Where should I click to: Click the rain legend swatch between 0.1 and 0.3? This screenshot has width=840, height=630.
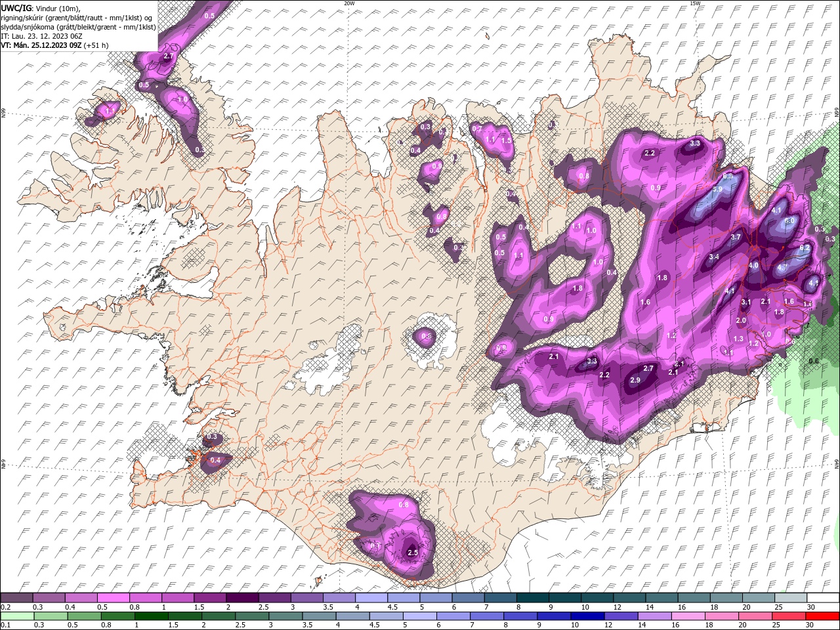(16, 616)
